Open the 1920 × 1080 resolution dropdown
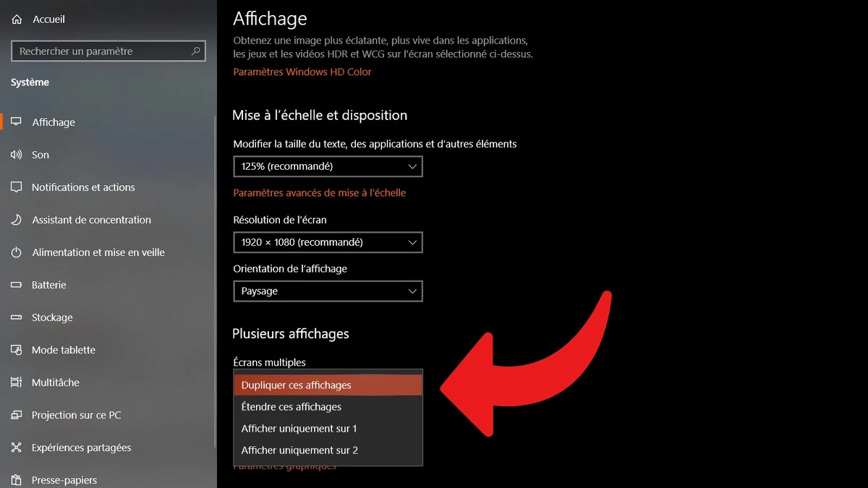Screen dimensions: 868x488 point(328,242)
